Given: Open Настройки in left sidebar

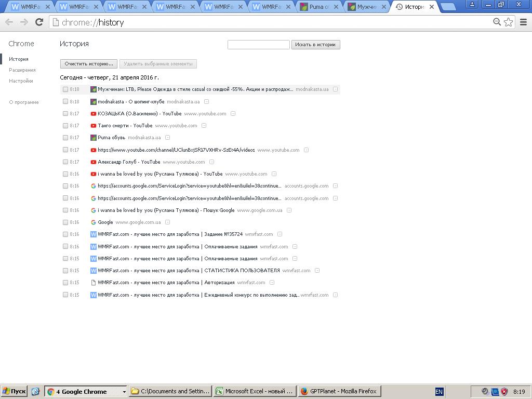Looking at the screenshot, I should click(21, 81).
